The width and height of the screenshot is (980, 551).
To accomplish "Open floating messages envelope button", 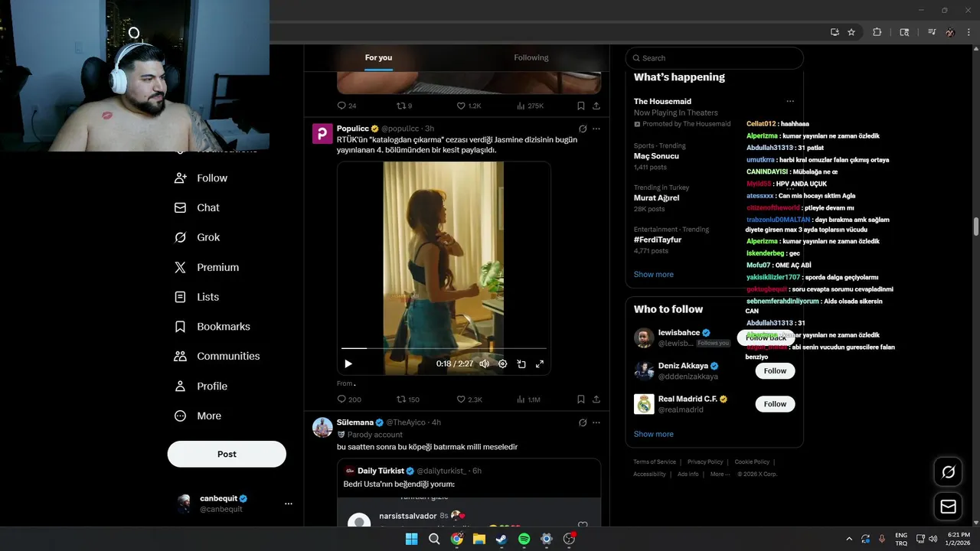I will point(948,507).
